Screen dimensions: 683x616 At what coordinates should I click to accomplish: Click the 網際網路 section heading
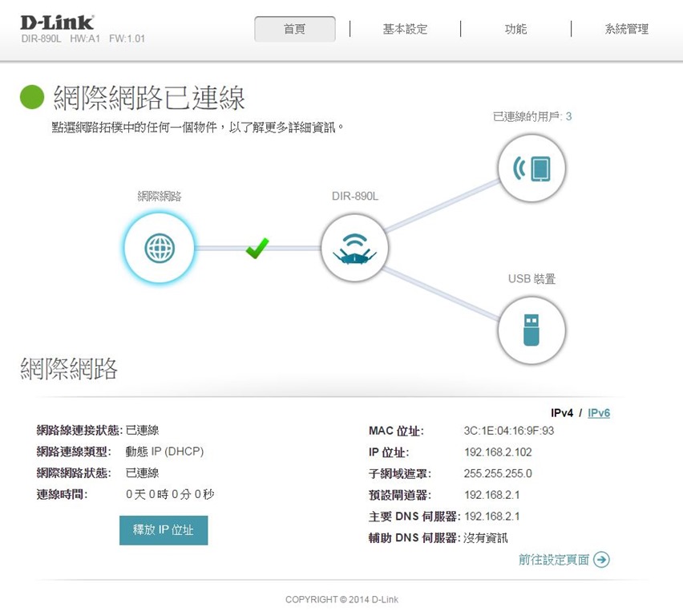pos(69,369)
